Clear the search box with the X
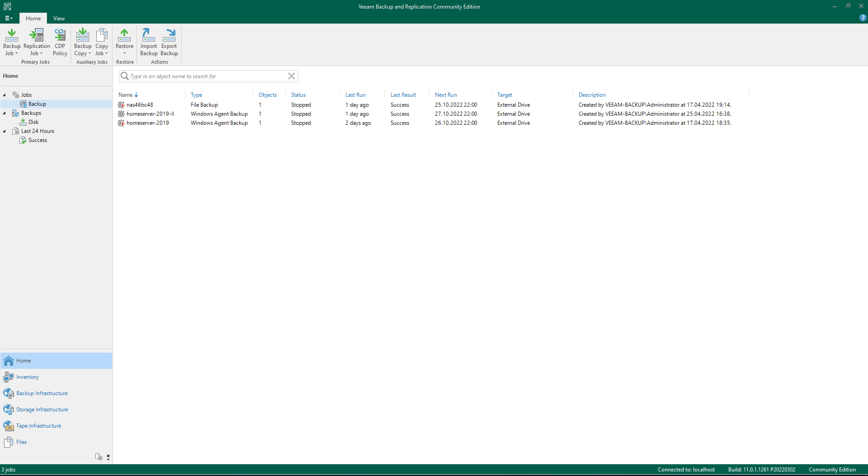Image resolution: width=868 pixels, height=476 pixels. [x=292, y=76]
